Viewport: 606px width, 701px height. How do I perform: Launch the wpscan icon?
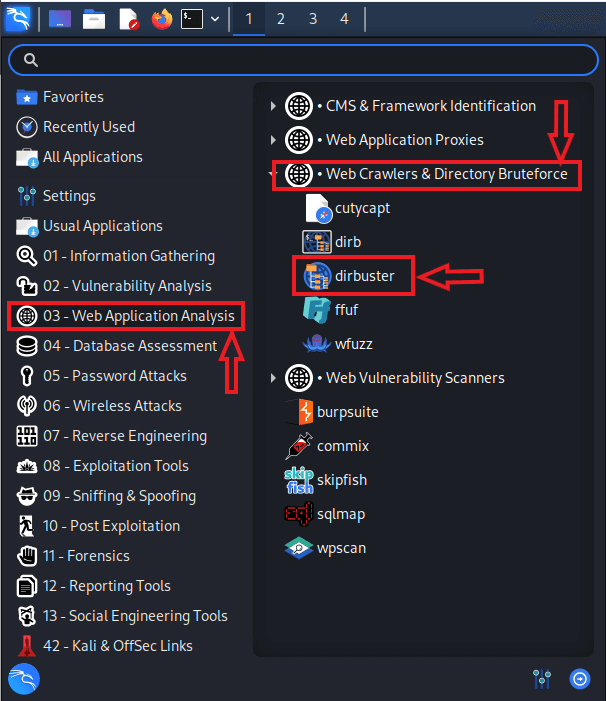tap(299, 548)
